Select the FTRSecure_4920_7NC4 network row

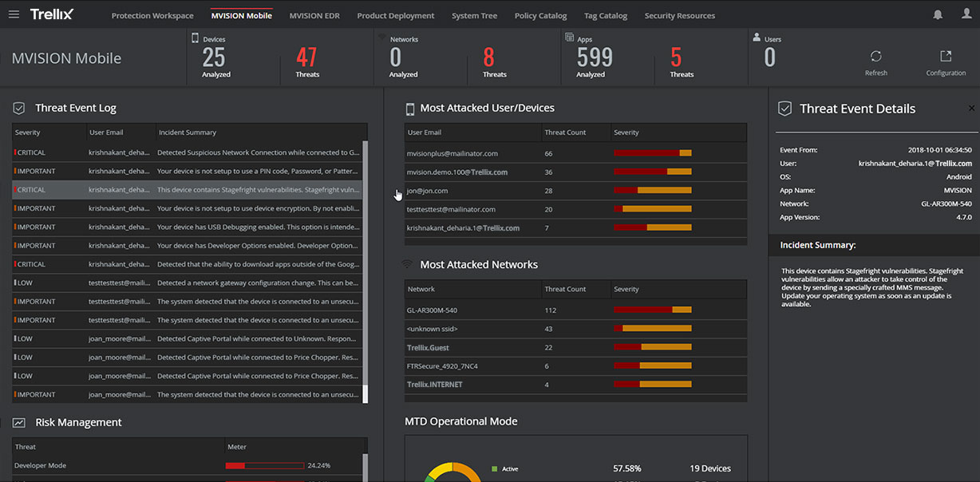(x=576, y=365)
